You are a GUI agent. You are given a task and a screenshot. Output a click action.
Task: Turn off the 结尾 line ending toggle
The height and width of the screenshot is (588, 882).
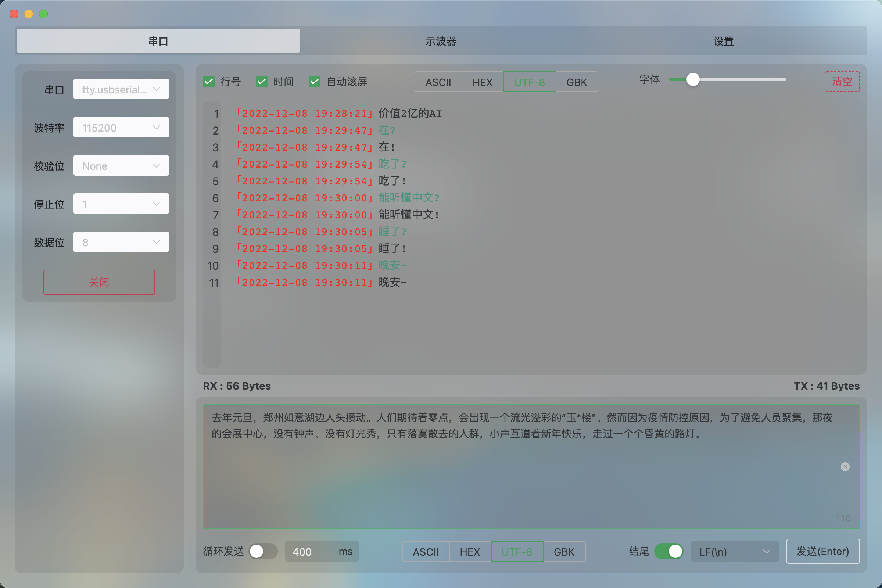669,551
